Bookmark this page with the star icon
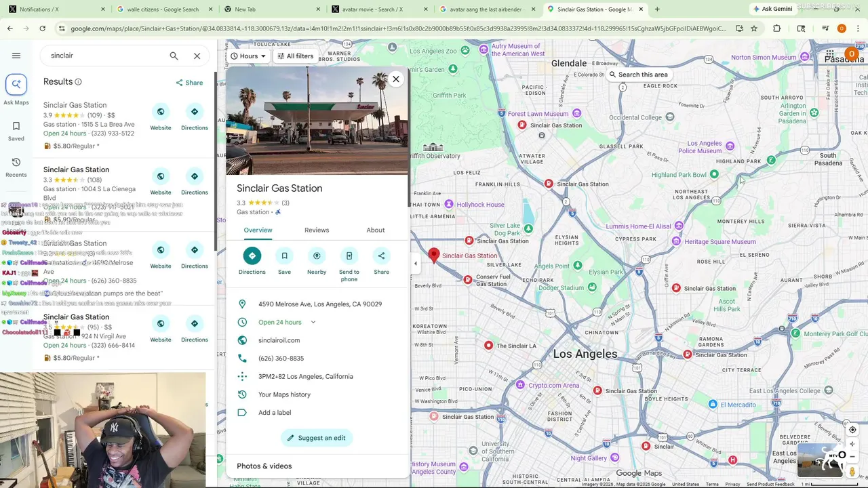Image resolution: width=868 pixels, height=488 pixels. coord(754,28)
